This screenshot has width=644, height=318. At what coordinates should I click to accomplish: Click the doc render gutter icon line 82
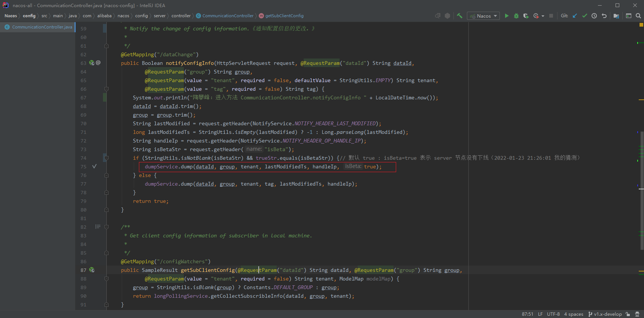pos(98,226)
